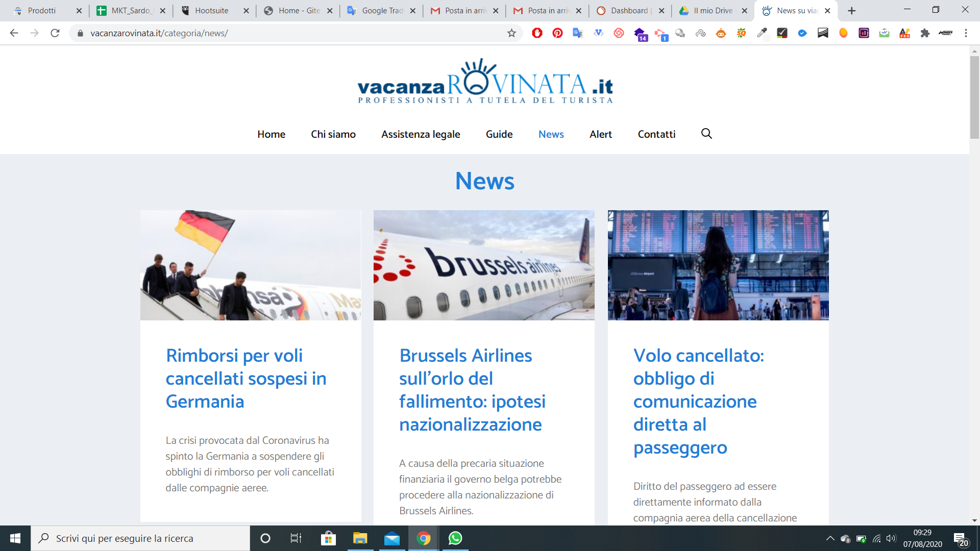Open the orange robot face extension
980x551 pixels.
[x=721, y=33]
